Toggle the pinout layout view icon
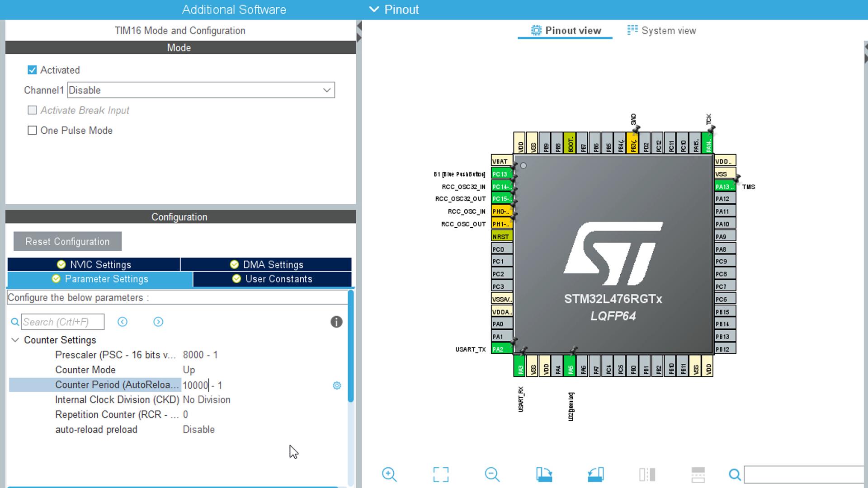The width and height of the screenshot is (868, 488). pyautogui.click(x=647, y=474)
